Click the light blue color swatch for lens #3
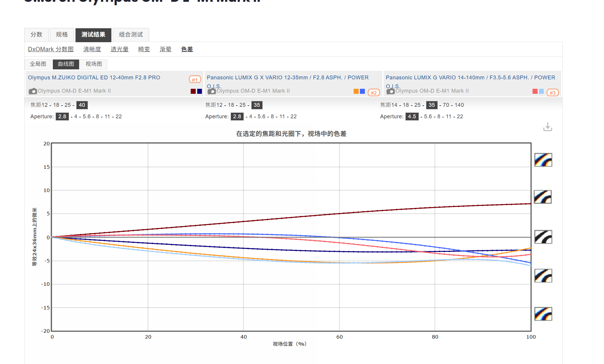 coord(541,91)
